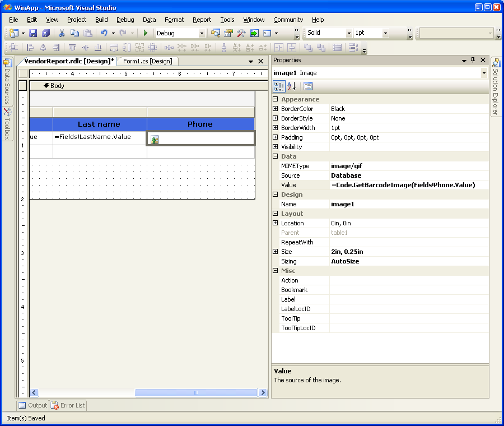Open the Error List panel
The height and width of the screenshot is (426, 504).
pyautogui.click(x=68, y=405)
